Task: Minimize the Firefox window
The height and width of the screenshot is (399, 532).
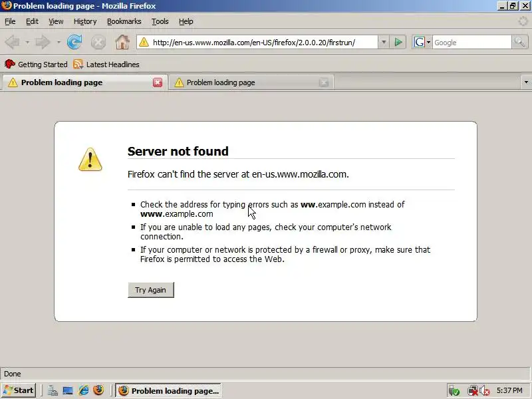Action: click(503, 6)
